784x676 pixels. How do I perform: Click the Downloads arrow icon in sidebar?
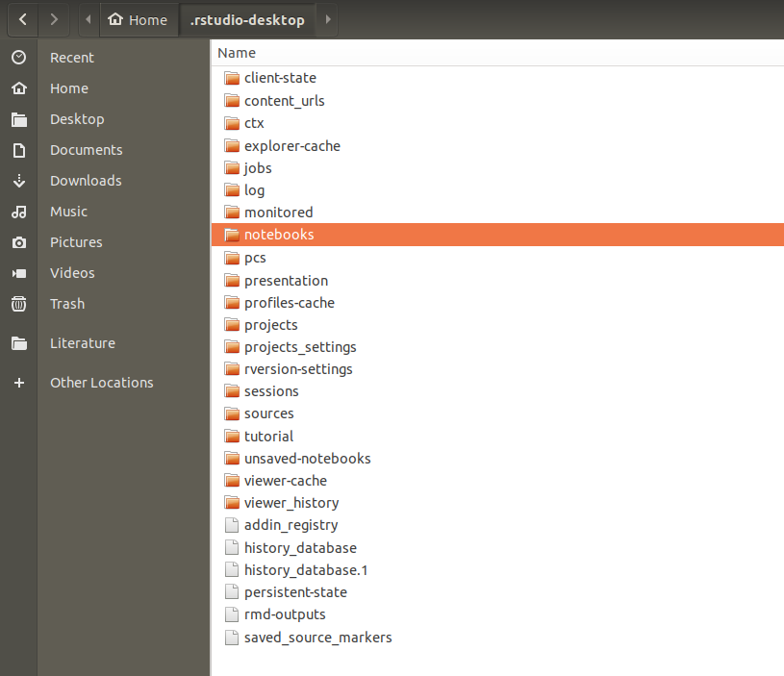click(18, 181)
